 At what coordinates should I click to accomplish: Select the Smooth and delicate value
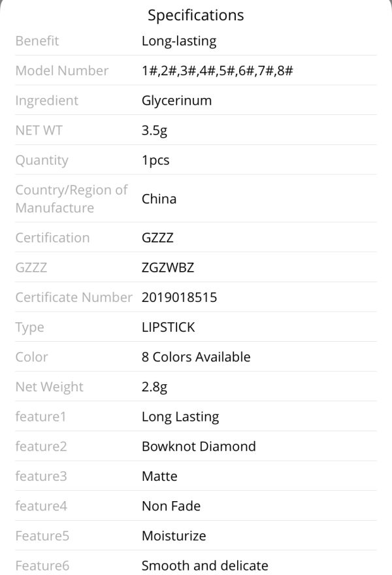(205, 565)
